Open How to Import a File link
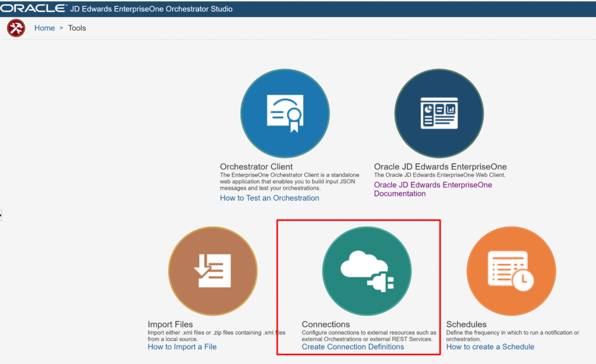The image size is (596, 364). [x=182, y=347]
